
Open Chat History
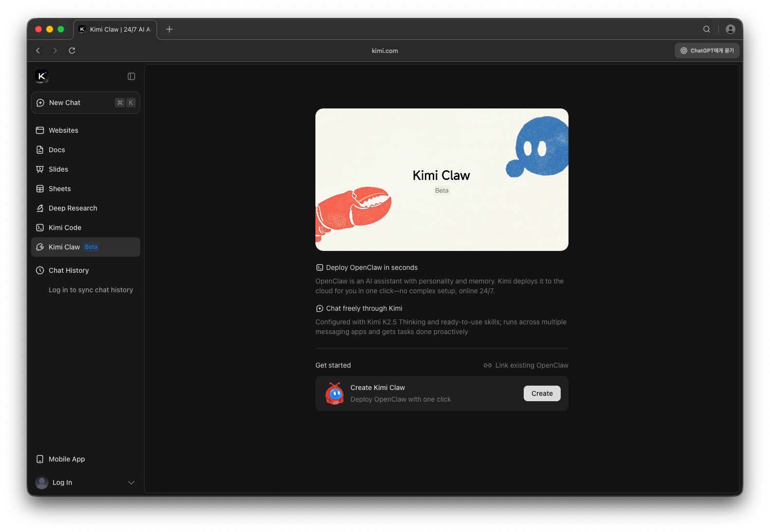tap(86, 270)
